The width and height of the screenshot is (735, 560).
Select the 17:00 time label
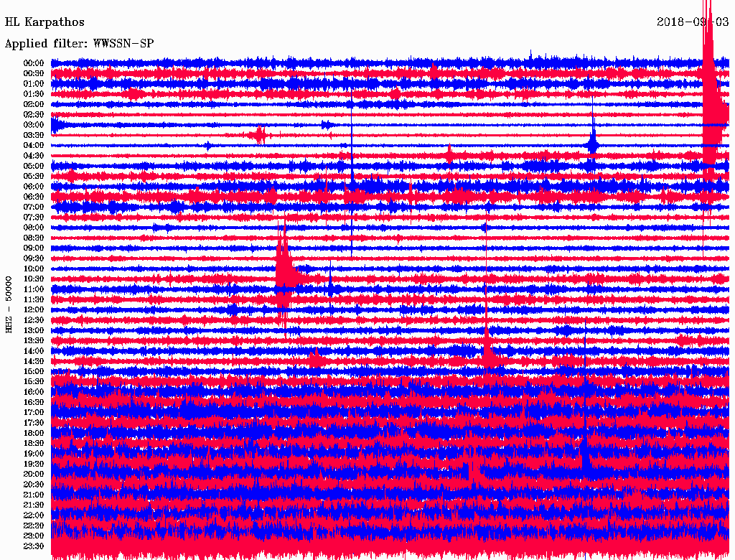(33, 413)
